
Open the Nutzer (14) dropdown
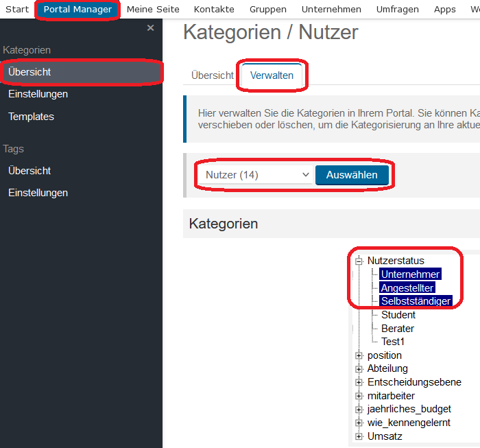[x=255, y=175]
